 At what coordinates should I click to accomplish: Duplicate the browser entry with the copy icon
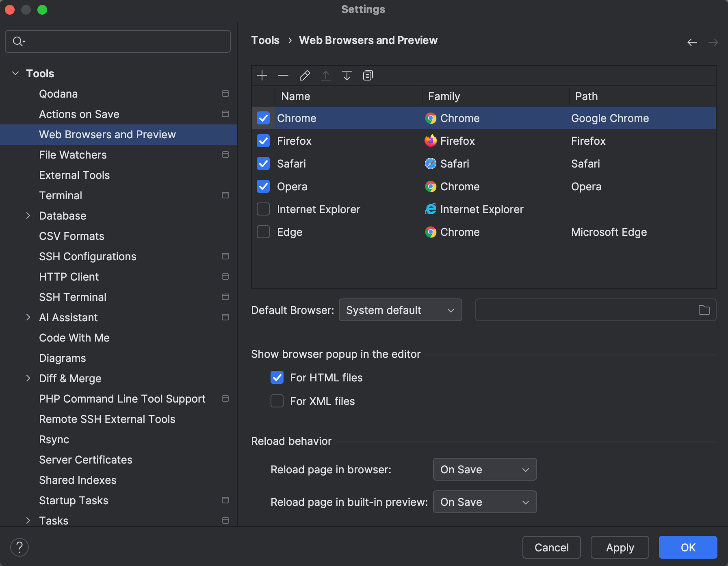point(368,75)
